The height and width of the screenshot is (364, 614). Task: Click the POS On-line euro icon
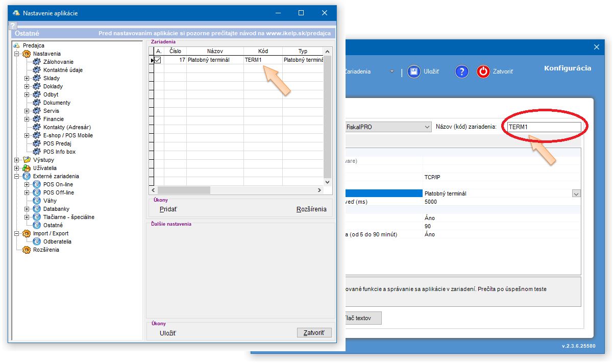coord(37,184)
